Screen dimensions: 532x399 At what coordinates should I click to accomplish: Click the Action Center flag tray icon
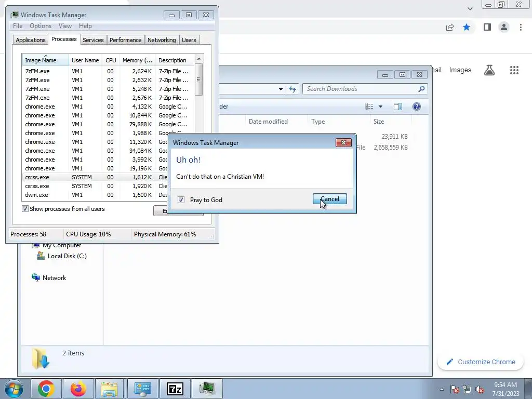[x=454, y=389]
